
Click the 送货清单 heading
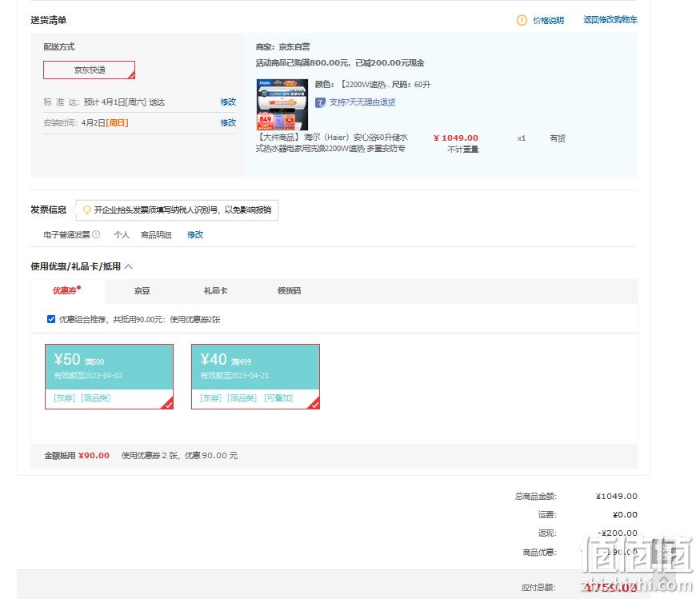click(48, 20)
